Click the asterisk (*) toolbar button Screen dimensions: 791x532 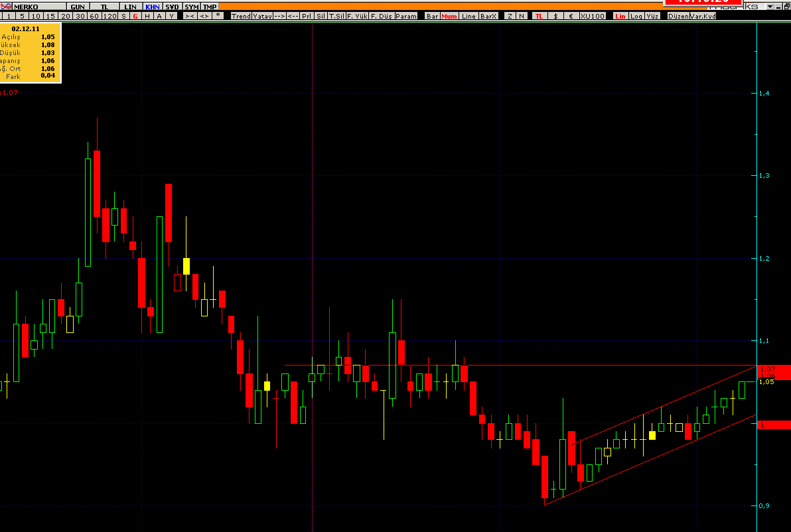pos(218,16)
